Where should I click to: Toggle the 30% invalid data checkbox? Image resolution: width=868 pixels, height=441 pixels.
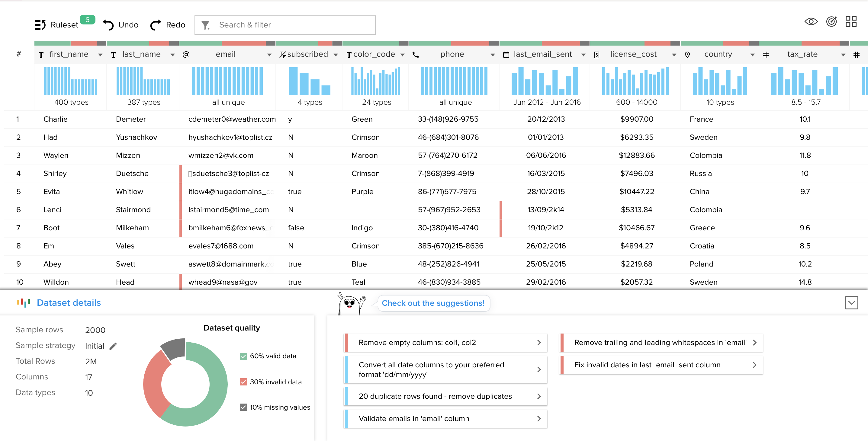pyautogui.click(x=243, y=382)
